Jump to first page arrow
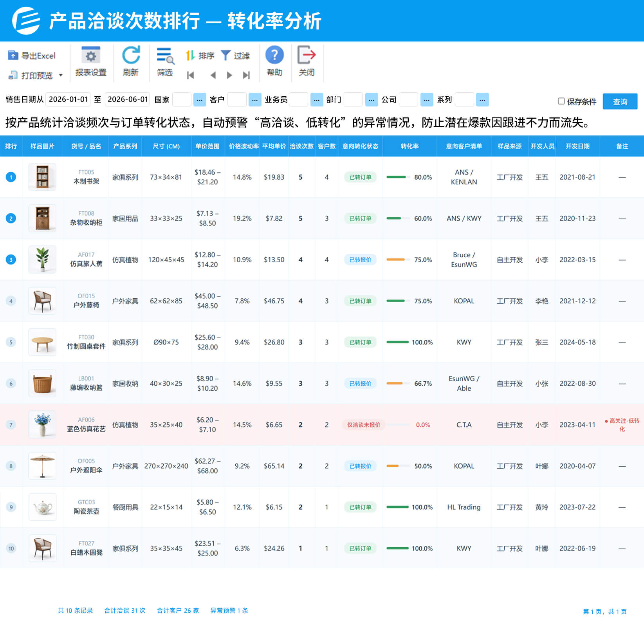This screenshot has width=644, height=644. click(191, 75)
